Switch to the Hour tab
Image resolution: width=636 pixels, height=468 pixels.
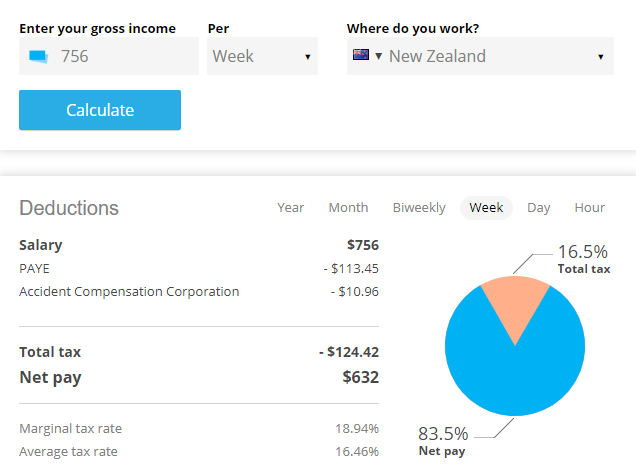(590, 208)
